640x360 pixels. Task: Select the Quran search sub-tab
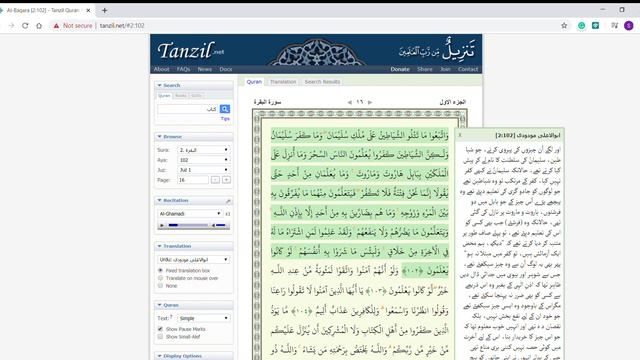coord(164,96)
